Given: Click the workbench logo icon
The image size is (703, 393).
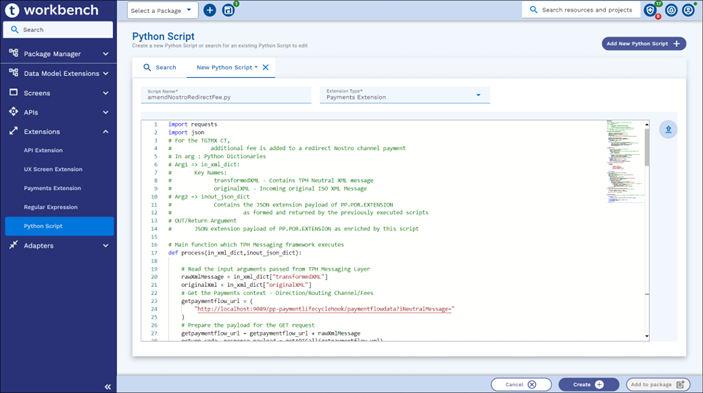Looking at the screenshot, I should tap(12, 10).
